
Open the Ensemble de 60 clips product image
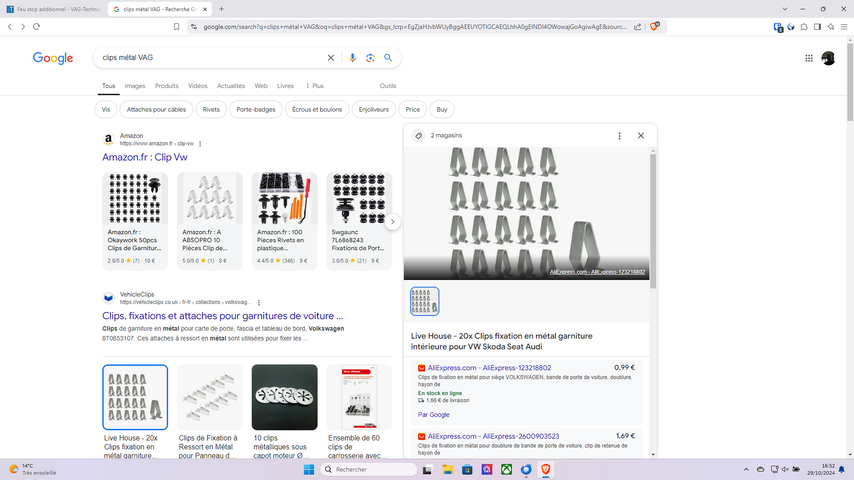359,397
